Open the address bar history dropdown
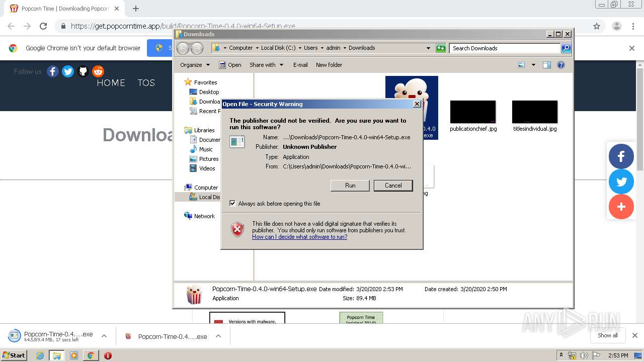Viewport: 644px width, 362px height. (428, 48)
